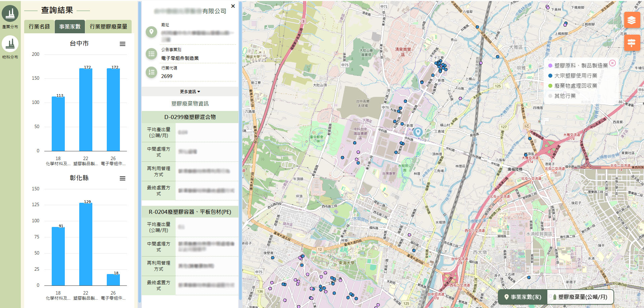Open the 台中市 chart export menu

[x=122, y=44]
